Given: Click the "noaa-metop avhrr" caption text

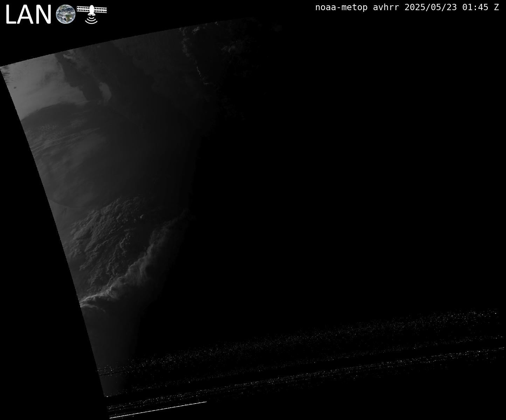Looking at the screenshot, I should click(x=357, y=7).
